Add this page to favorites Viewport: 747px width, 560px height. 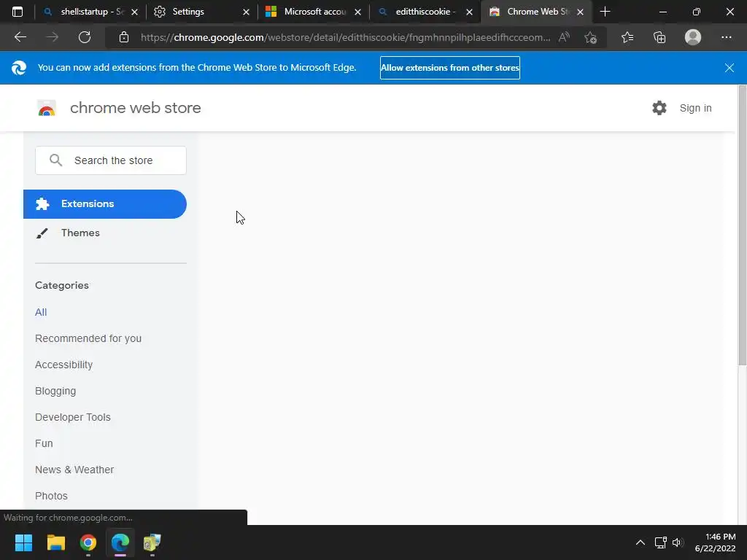(x=591, y=37)
